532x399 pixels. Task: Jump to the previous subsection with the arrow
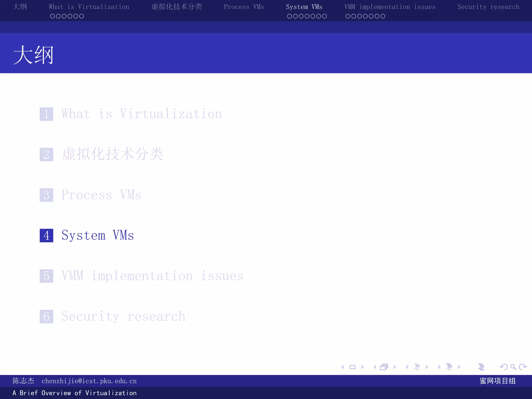407,367
